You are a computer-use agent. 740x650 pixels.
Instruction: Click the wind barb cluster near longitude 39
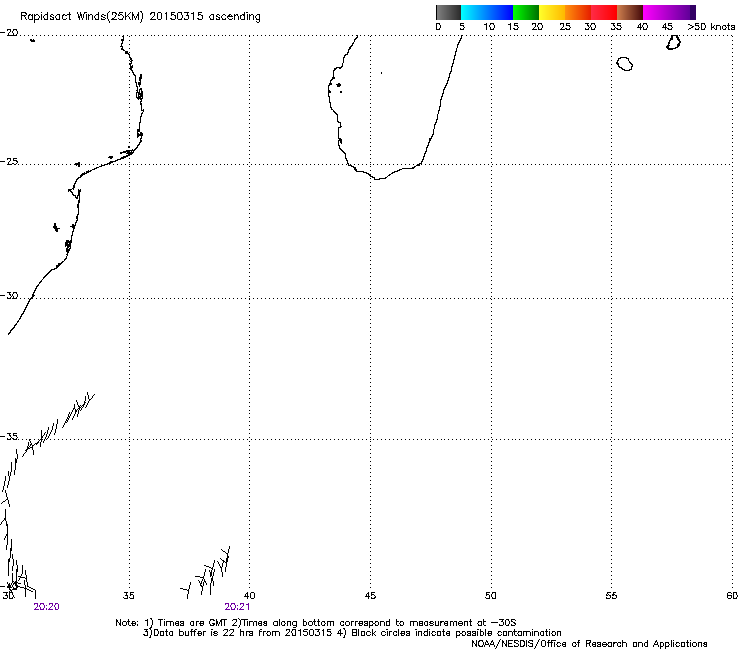[x=206, y=572]
